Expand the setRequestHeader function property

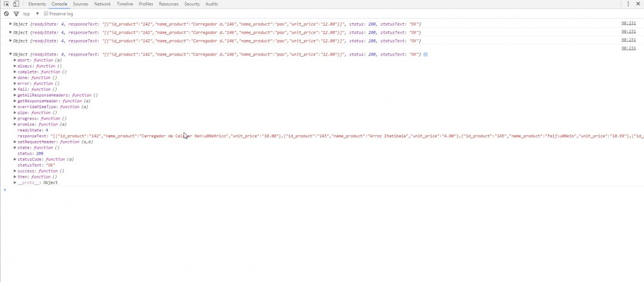pos(15,142)
